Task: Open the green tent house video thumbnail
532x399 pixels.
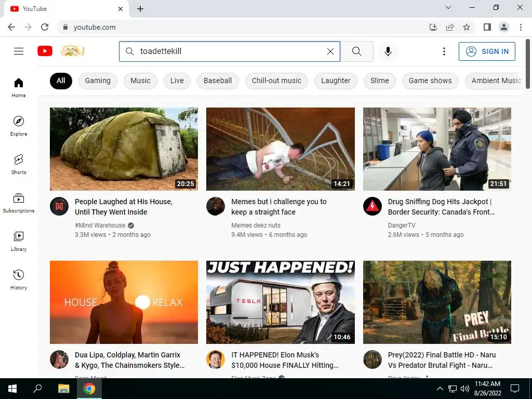Action: [124, 149]
